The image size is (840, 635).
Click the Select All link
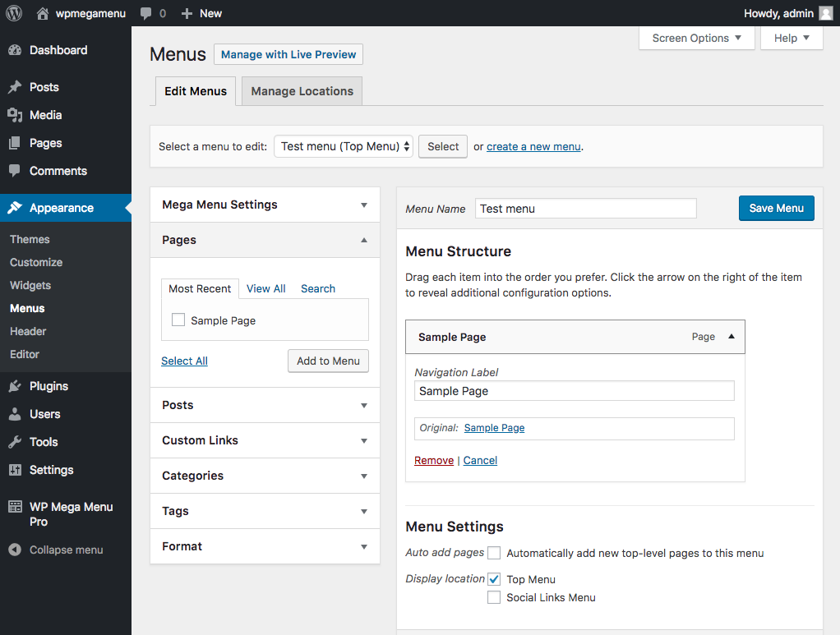click(x=184, y=361)
